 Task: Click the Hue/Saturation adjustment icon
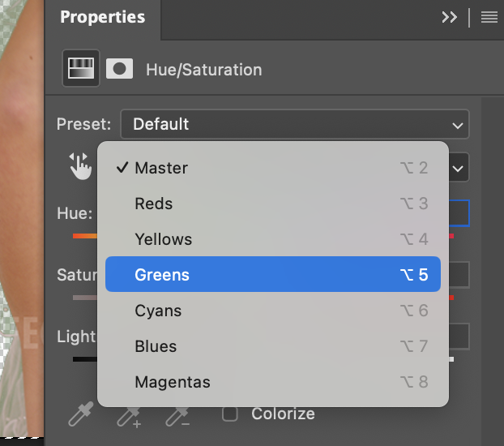click(x=81, y=68)
